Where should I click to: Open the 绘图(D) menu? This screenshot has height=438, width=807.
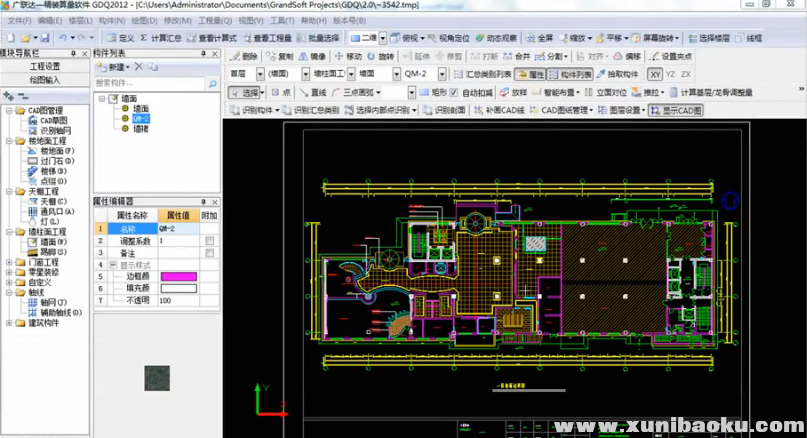(x=144, y=20)
